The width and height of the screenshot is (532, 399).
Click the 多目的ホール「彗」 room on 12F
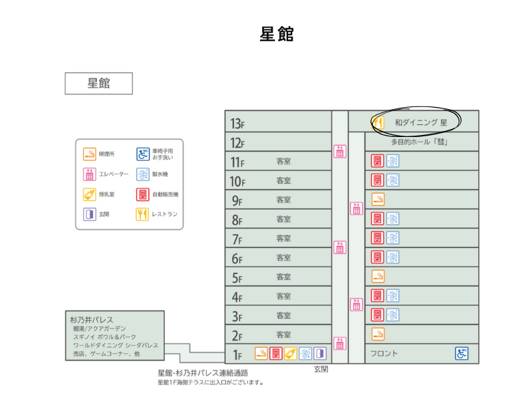422,142
